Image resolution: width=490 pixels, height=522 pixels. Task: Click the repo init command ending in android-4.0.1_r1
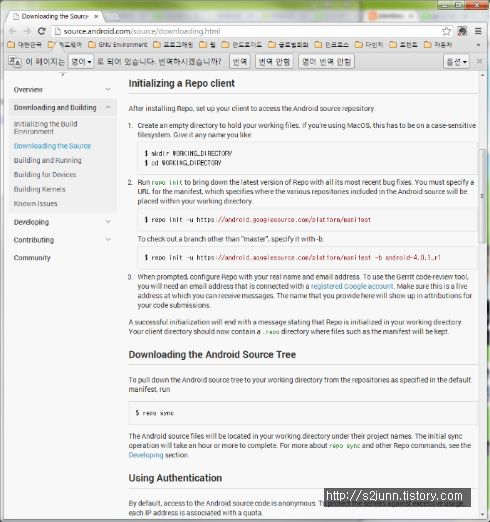click(292, 258)
